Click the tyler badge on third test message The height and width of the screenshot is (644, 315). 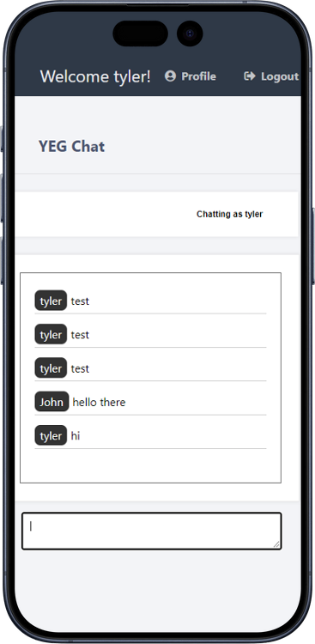[x=51, y=368]
